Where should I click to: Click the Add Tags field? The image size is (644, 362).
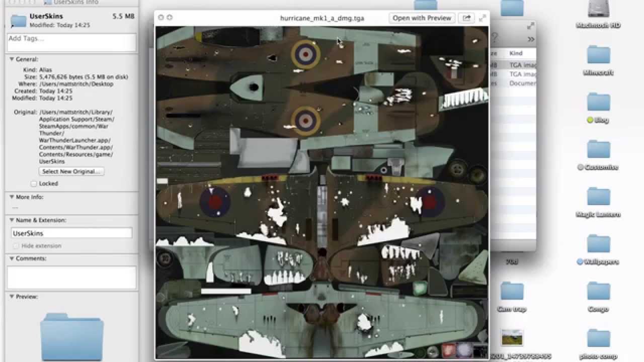(71, 42)
